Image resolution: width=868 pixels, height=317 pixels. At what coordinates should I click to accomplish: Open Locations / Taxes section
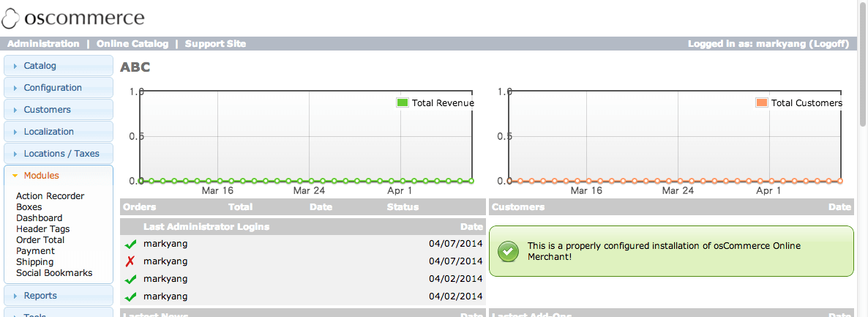[x=61, y=154]
